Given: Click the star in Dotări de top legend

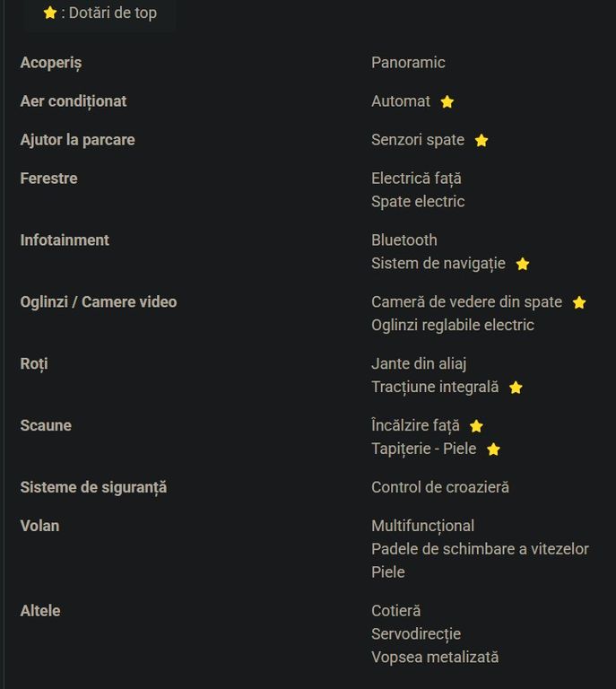Looking at the screenshot, I should pos(50,13).
